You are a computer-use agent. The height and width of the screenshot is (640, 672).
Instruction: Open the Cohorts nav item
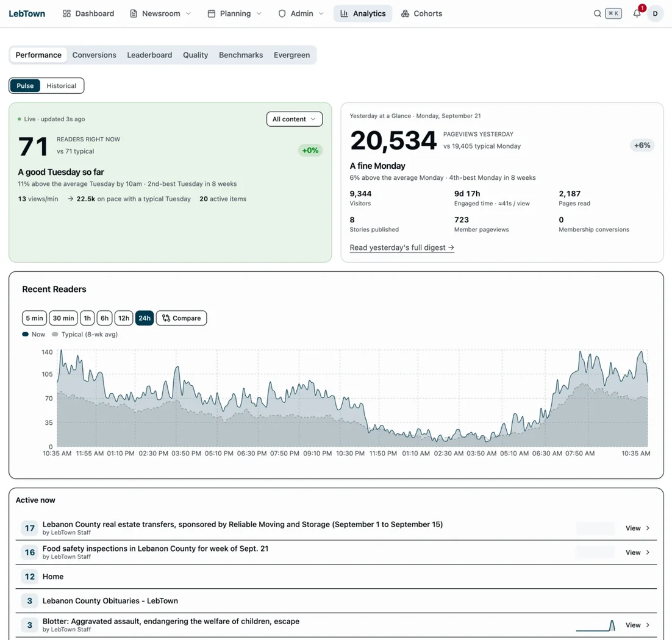422,13
